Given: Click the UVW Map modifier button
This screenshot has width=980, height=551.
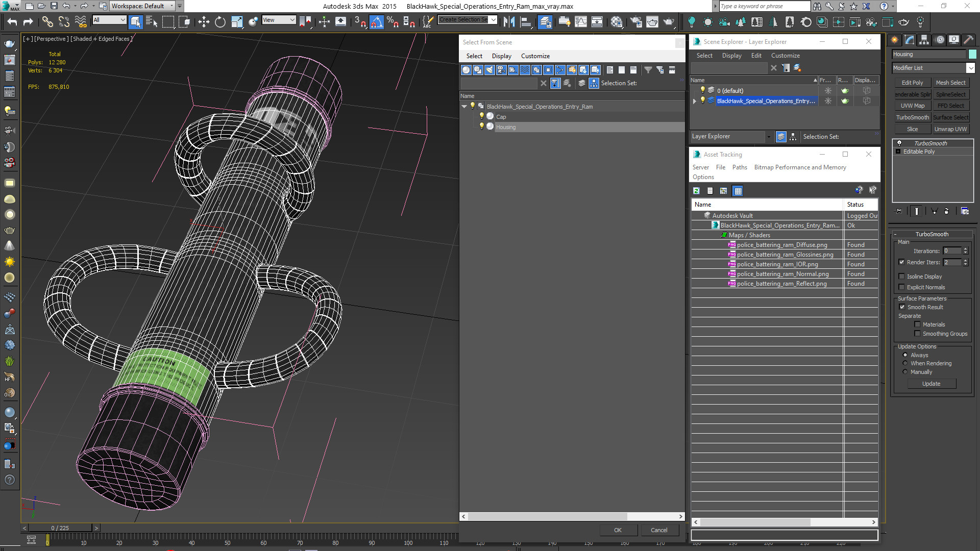Looking at the screenshot, I should click(x=913, y=106).
